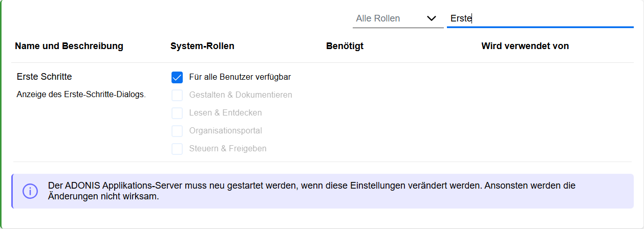644x229 pixels.
Task: Click the 'Gestalten & Dokumentieren' label
Action: coord(241,95)
